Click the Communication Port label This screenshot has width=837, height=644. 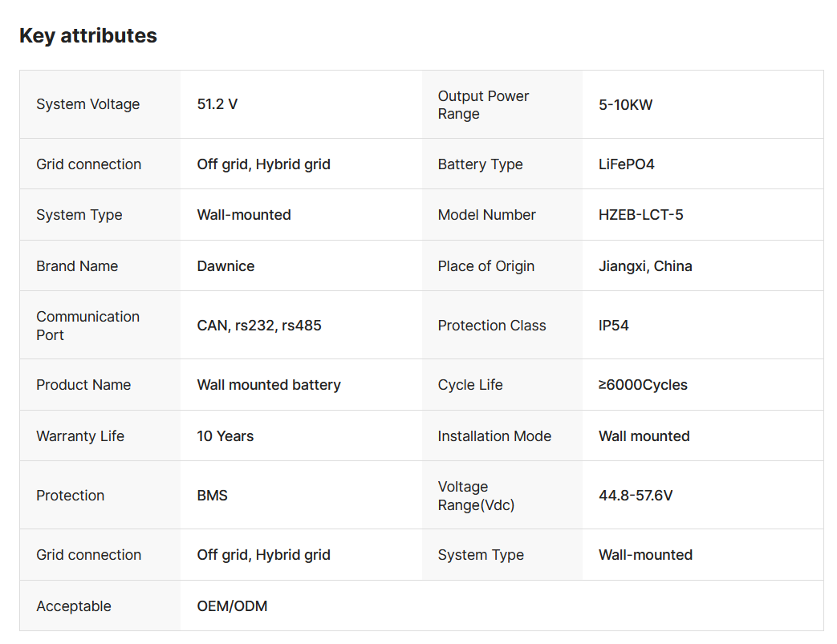87,326
